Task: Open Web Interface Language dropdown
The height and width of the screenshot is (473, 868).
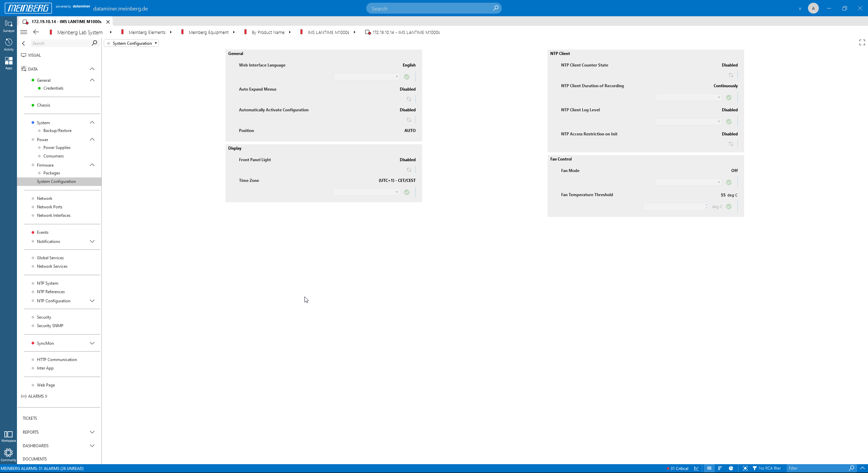Action: (x=367, y=77)
